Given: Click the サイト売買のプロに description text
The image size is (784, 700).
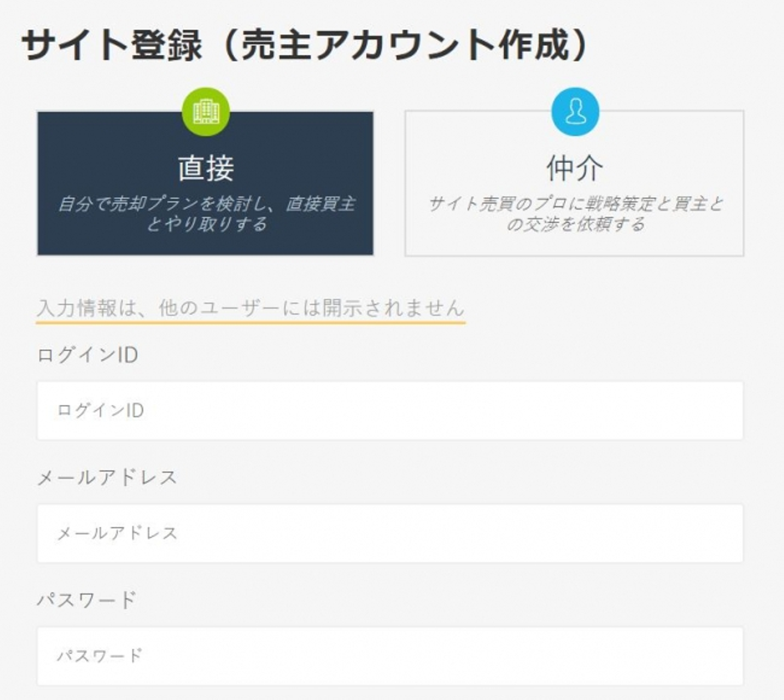Looking at the screenshot, I should tap(575, 204).
